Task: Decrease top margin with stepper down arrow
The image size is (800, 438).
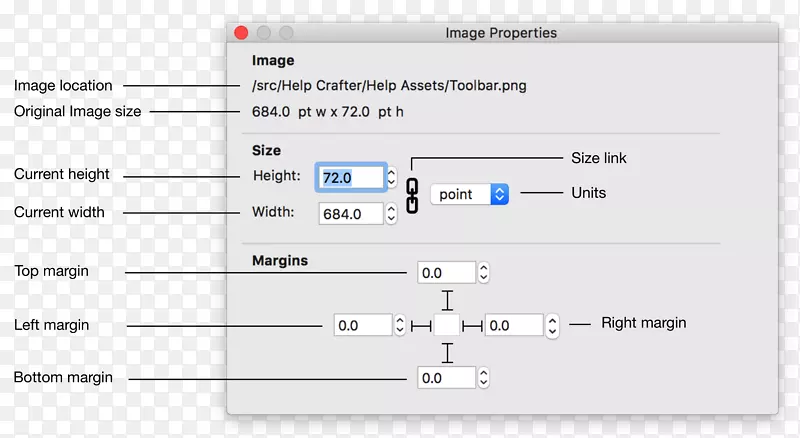Action: pos(484,278)
